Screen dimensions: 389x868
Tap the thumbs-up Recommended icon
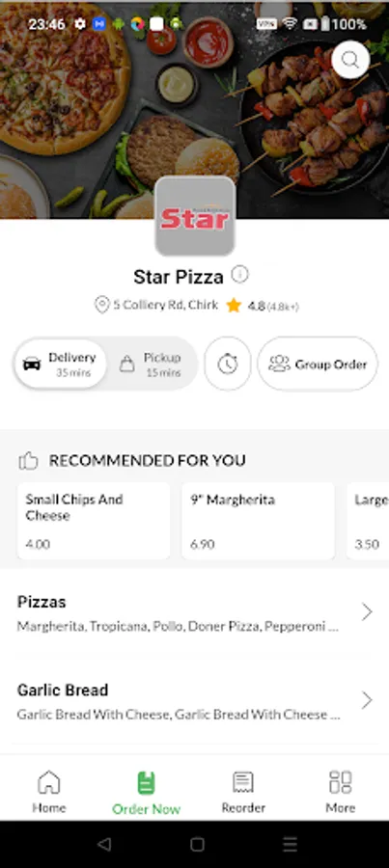click(28, 461)
